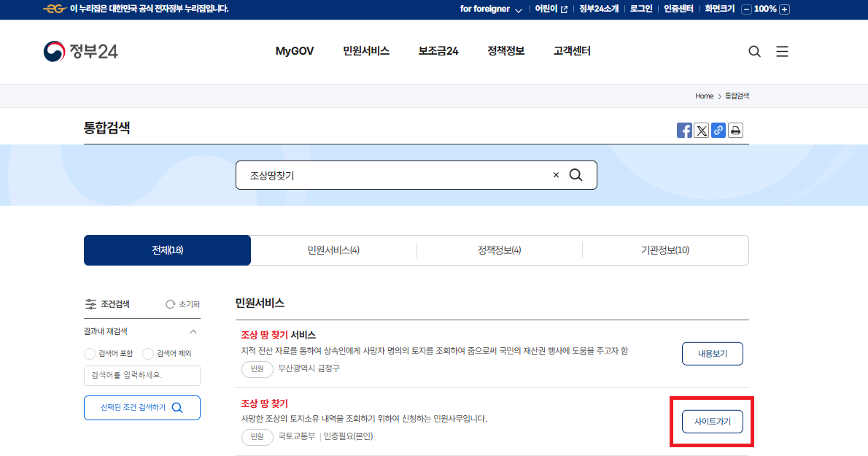The width and height of the screenshot is (868, 456).
Task: Click the 사이트가기 button for 조상 땅 찾기
Action: [712, 422]
